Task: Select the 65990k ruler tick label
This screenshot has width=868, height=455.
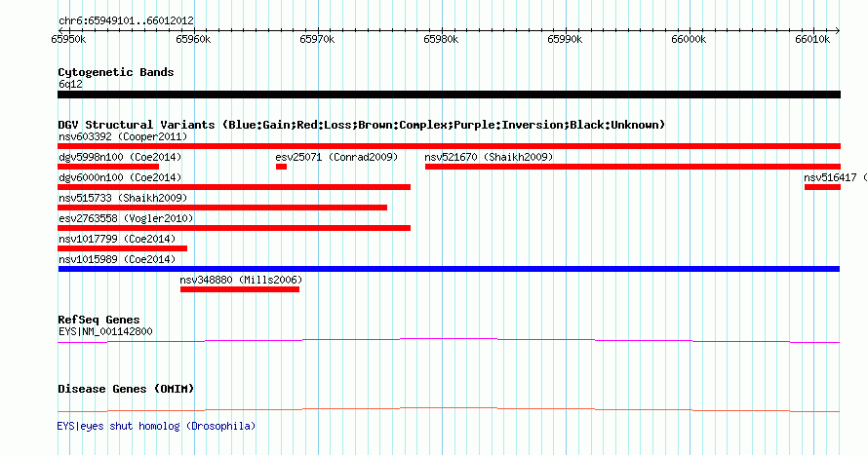Action: tap(566, 40)
